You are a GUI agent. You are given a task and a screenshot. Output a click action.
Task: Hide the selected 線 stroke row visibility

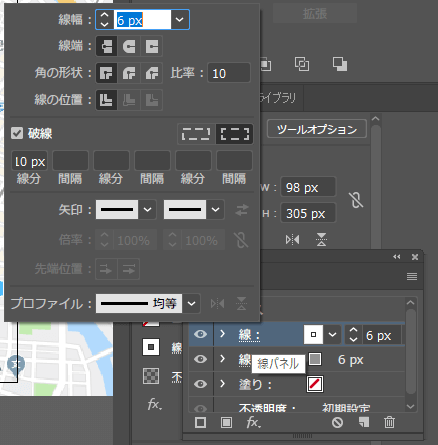(200, 334)
